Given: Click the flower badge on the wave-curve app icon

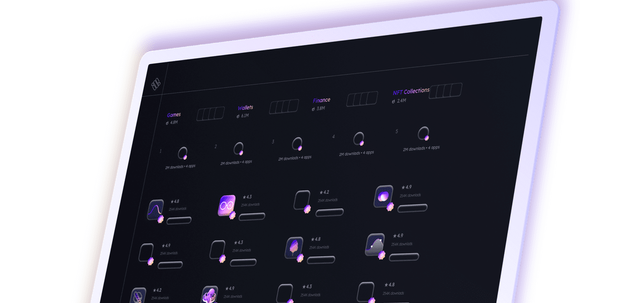Looking at the screenshot, I should pos(160,218).
